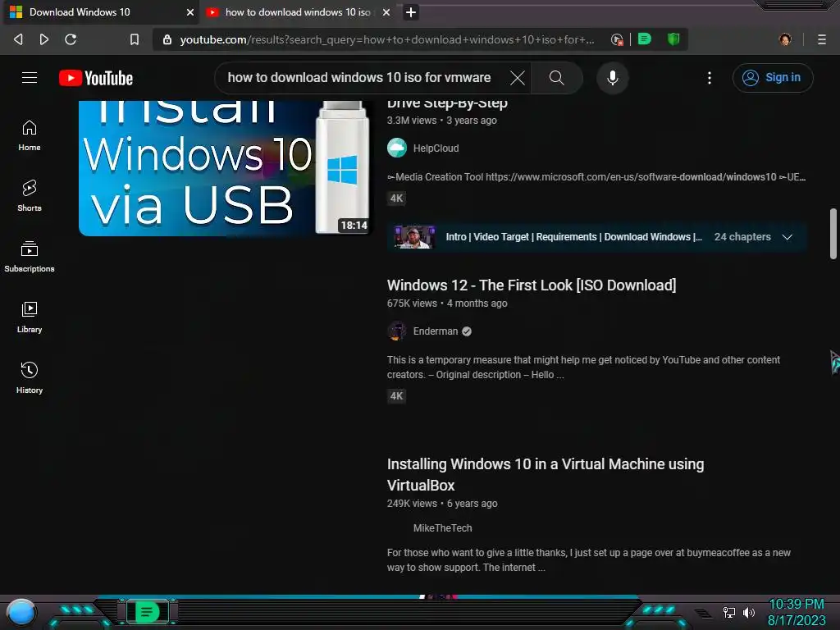This screenshot has height=630, width=840.
Task: Close the YouTube tab
Action: tap(386, 12)
